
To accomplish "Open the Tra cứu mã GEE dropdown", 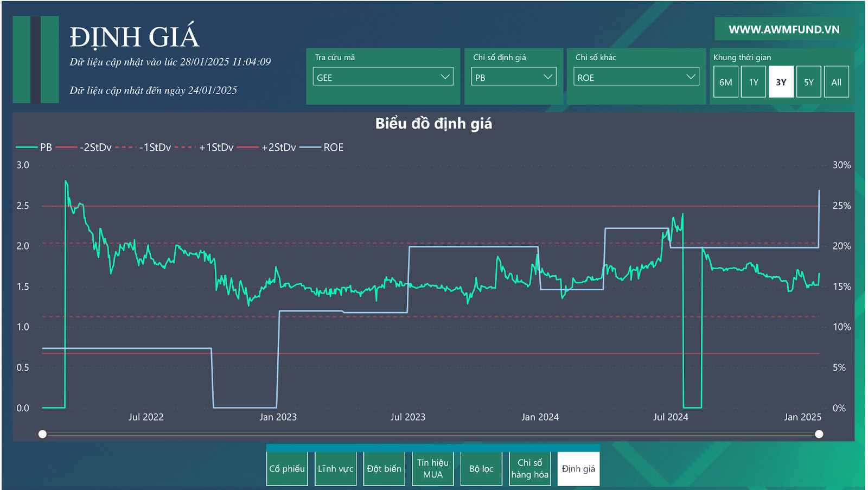I will pos(382,77).
